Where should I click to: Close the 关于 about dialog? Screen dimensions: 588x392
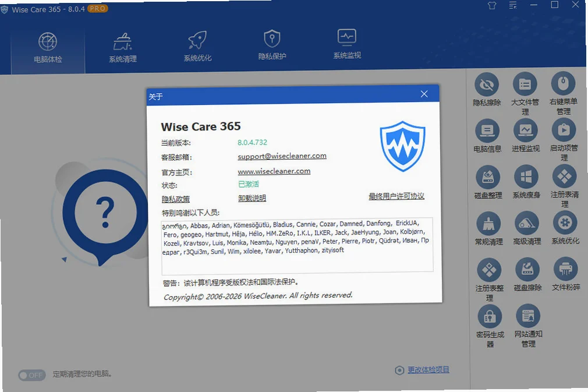coord(424,94)
